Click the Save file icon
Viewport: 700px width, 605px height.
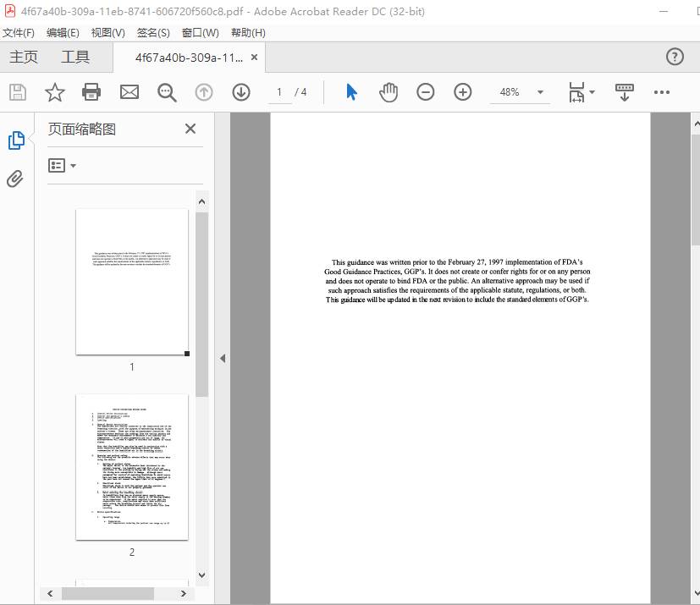(18, 92)
